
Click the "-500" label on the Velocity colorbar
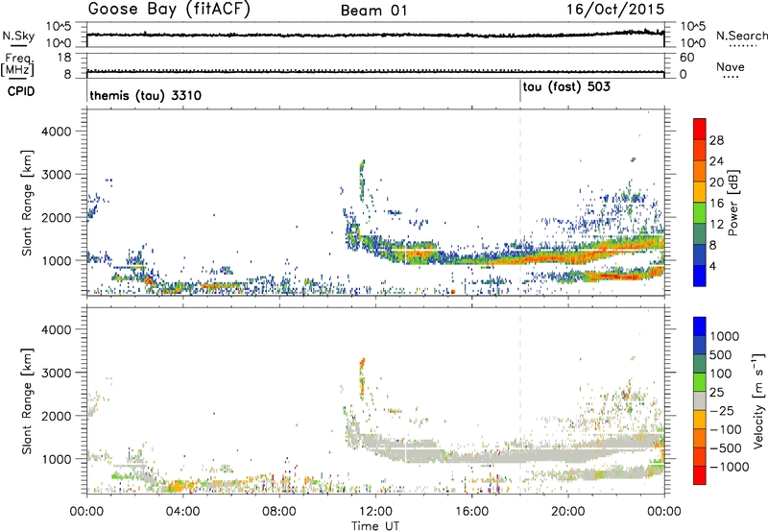coord(726,447)
